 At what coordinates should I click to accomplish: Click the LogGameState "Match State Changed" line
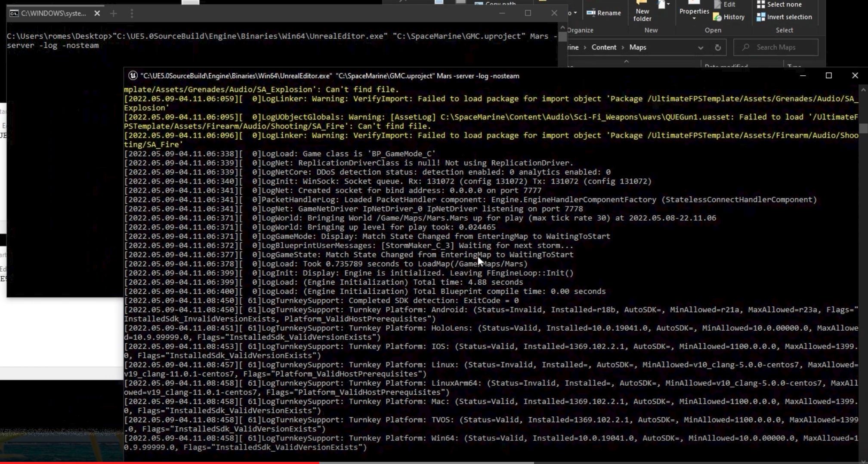349,255
